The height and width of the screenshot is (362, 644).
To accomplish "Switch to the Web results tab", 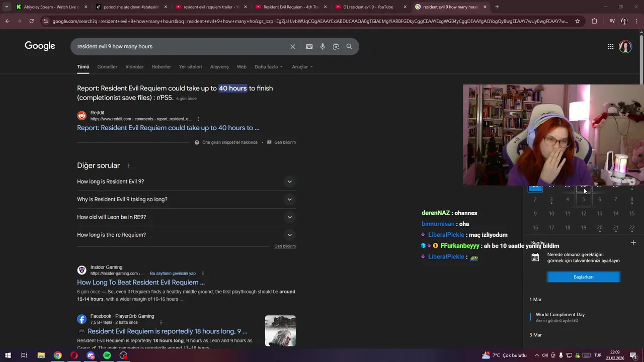I will [x=242, y=67].
